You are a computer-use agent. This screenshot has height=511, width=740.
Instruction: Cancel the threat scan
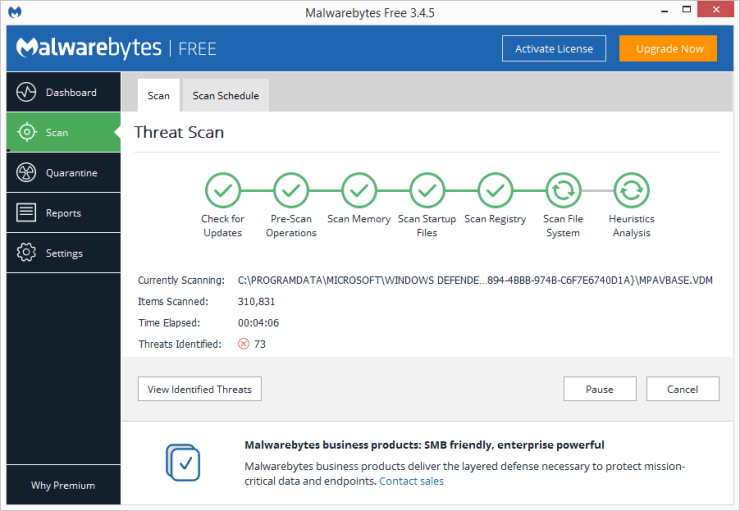pos(682,389)
